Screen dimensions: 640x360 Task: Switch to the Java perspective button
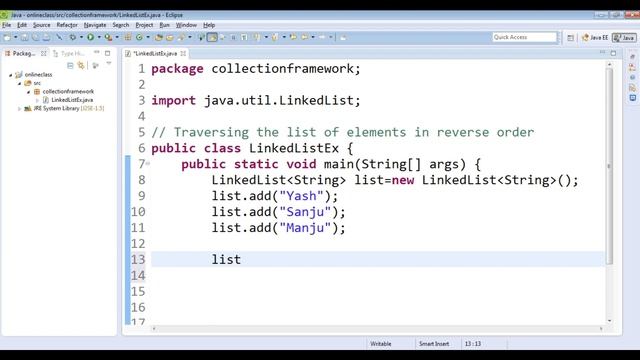point(624,38)
